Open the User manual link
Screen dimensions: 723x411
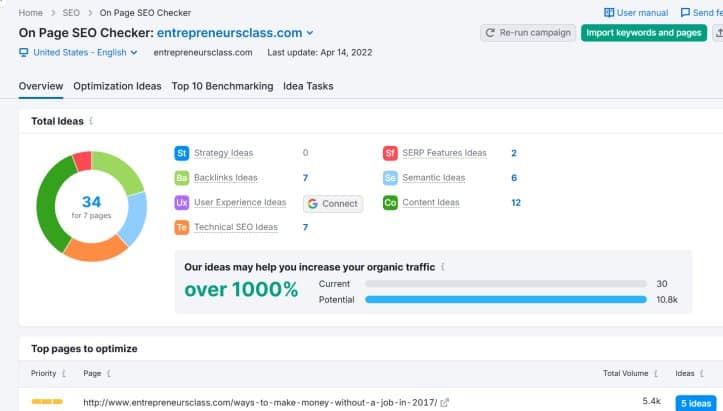tap(636, 13)
